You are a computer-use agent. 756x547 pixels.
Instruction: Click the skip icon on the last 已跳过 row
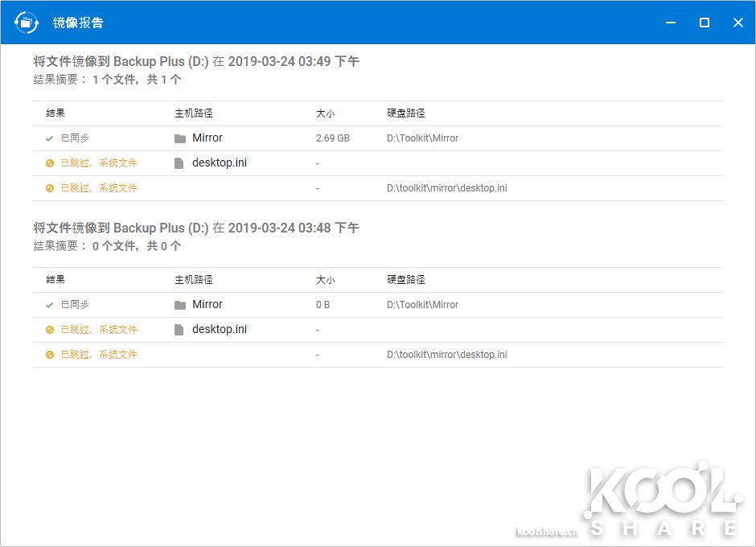click(x=47, y=354)
